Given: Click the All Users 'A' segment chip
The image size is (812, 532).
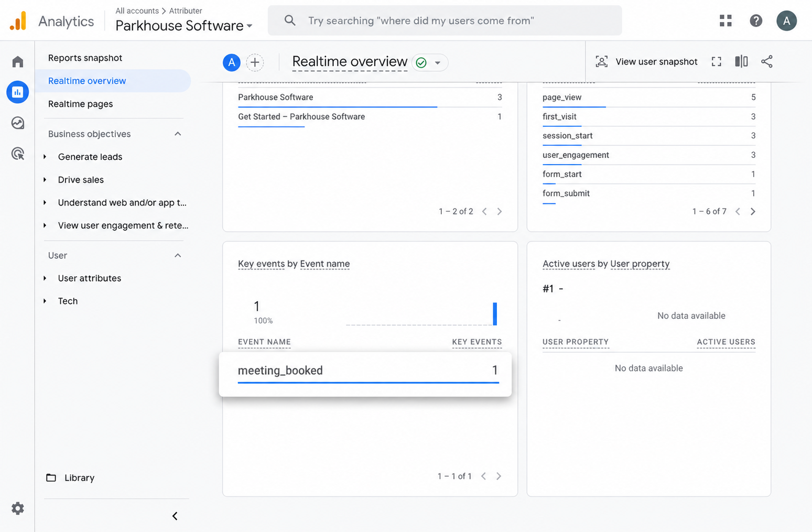Looking at the screenshot, I should click(232, 62).
